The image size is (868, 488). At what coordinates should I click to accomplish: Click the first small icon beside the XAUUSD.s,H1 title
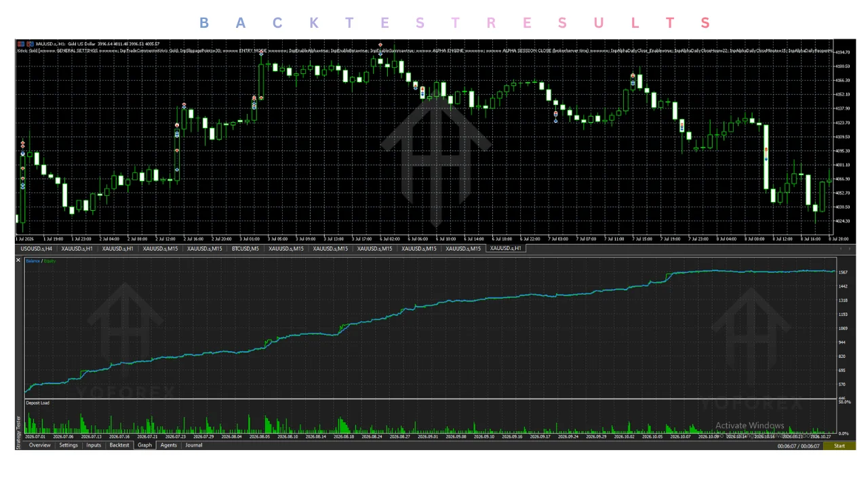pos(20,44)
